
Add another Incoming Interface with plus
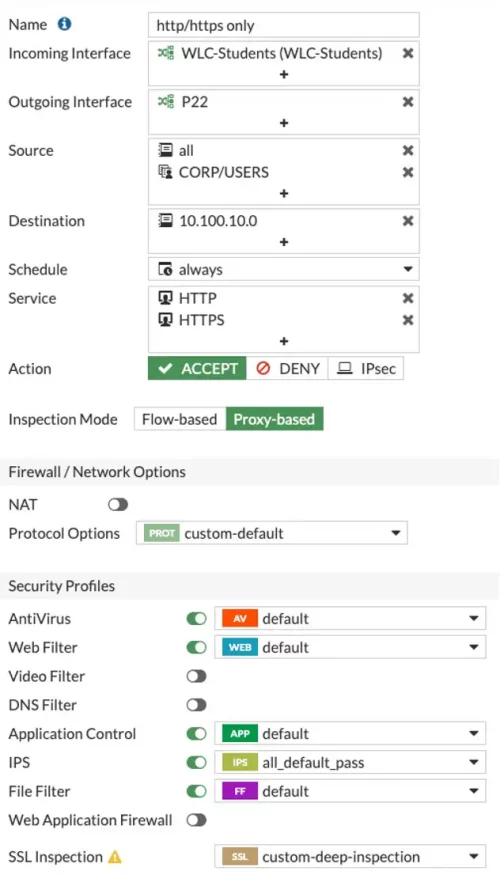click(283, 74)
